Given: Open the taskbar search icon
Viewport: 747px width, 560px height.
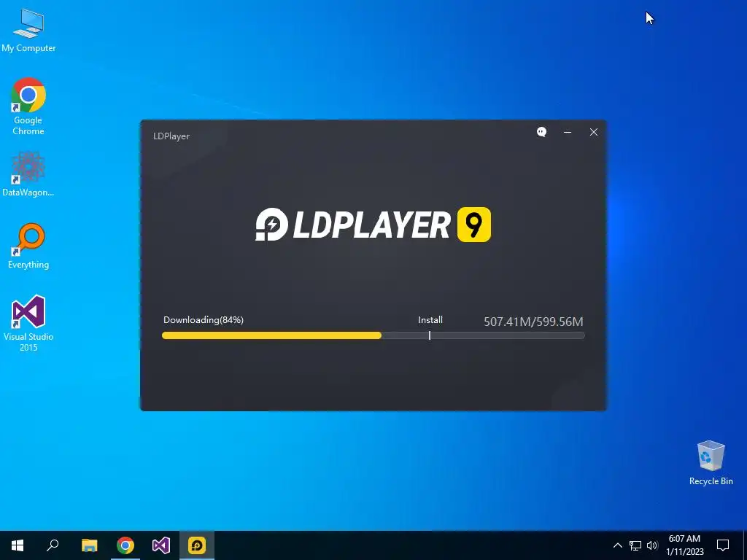Looking at the screenshot, I should coord(53,545).
